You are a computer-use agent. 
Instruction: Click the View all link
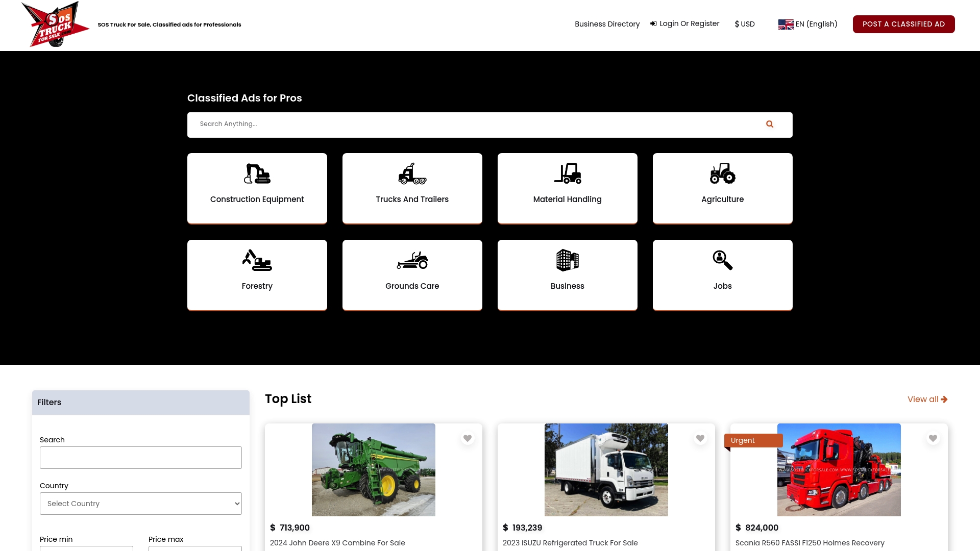click(x=927, y=399)
